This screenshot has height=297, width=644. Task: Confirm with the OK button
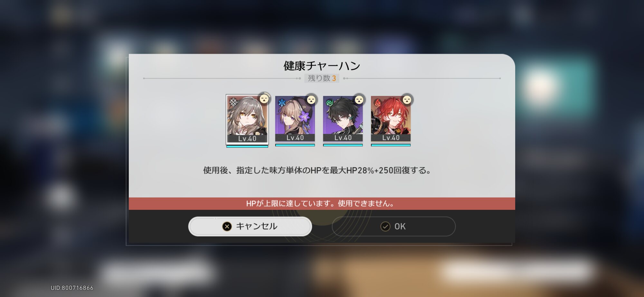coord(393,226)
